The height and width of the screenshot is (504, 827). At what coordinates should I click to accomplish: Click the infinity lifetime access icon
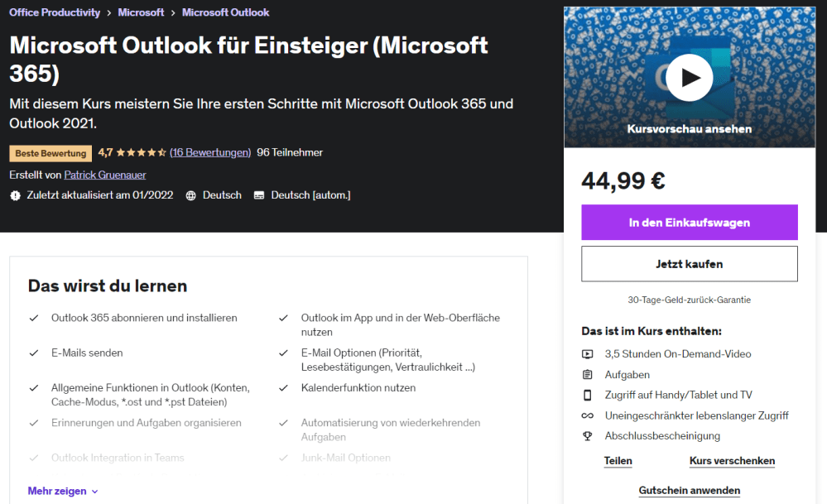point(588,415)
